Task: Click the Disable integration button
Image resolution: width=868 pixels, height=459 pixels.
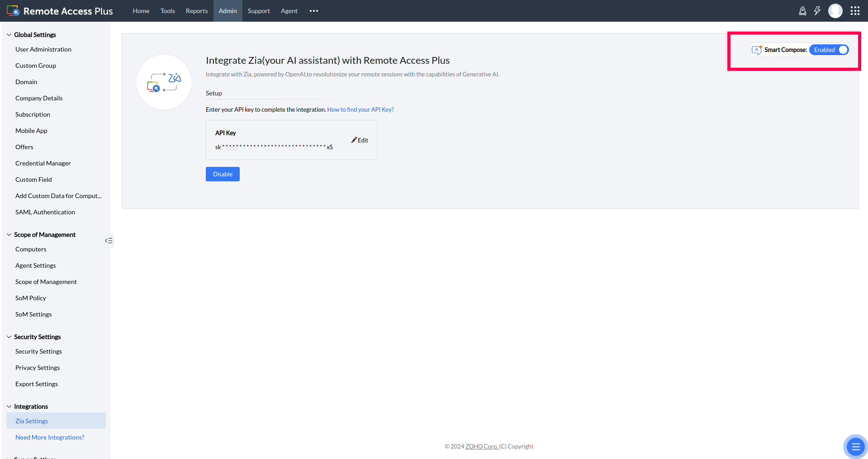Action: [222, 174]
